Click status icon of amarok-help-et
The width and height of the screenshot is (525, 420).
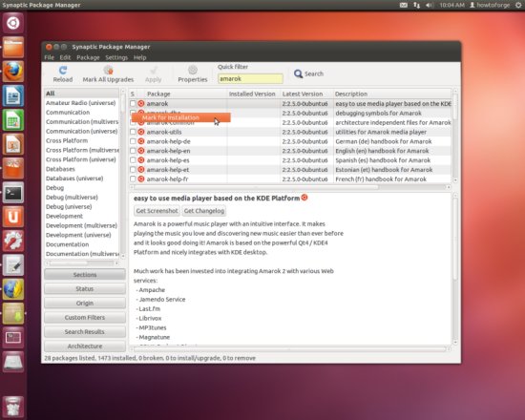[x=141, y=170]
